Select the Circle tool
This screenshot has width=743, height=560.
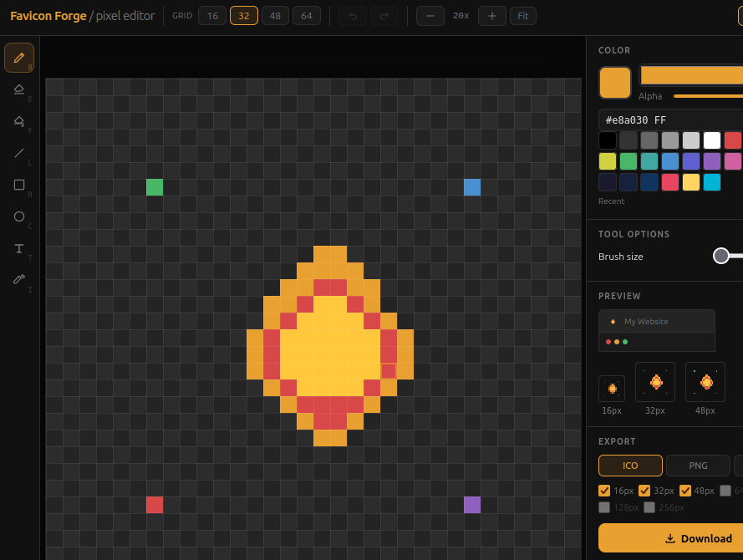(x=19, y=216)
